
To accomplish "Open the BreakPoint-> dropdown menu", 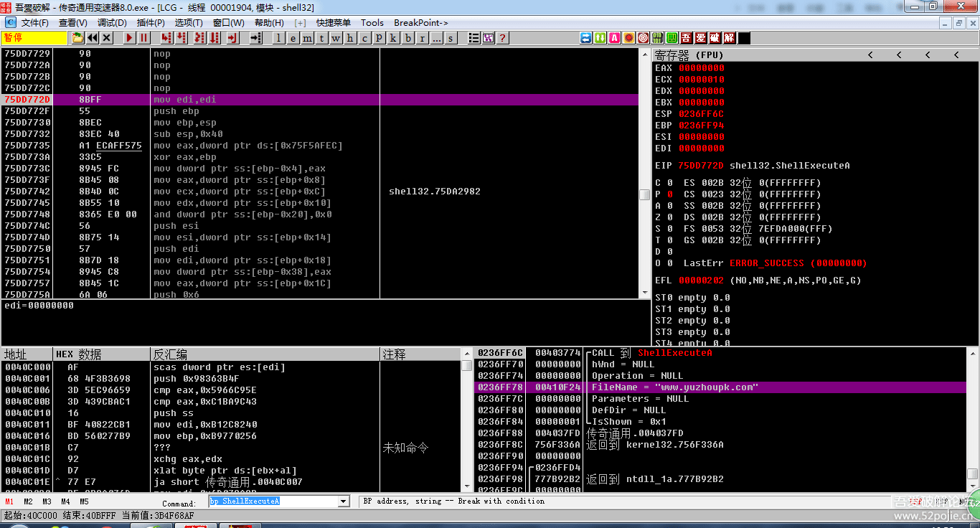I will pos(421,22).
